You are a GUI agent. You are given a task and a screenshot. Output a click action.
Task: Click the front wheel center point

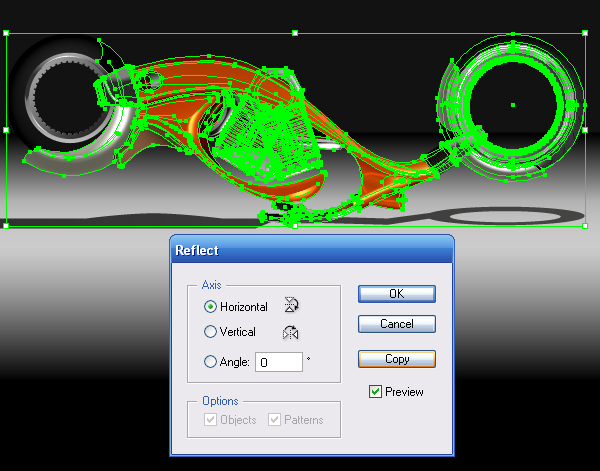click(513, 105)
